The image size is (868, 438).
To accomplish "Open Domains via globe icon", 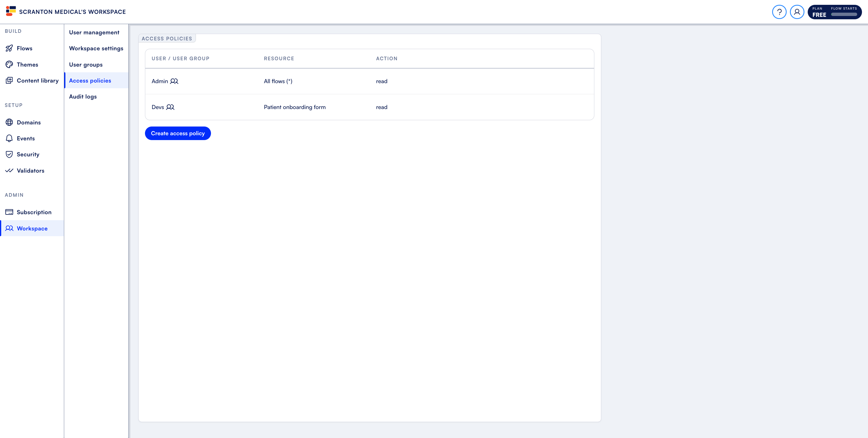I will pos(9,122).
